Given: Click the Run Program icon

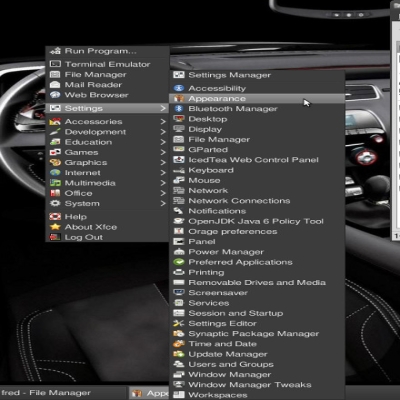Looking at the screenshot, I should (55, 51).
